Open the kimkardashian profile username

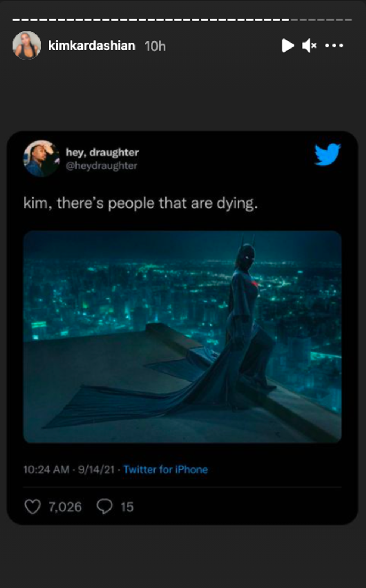91,46
